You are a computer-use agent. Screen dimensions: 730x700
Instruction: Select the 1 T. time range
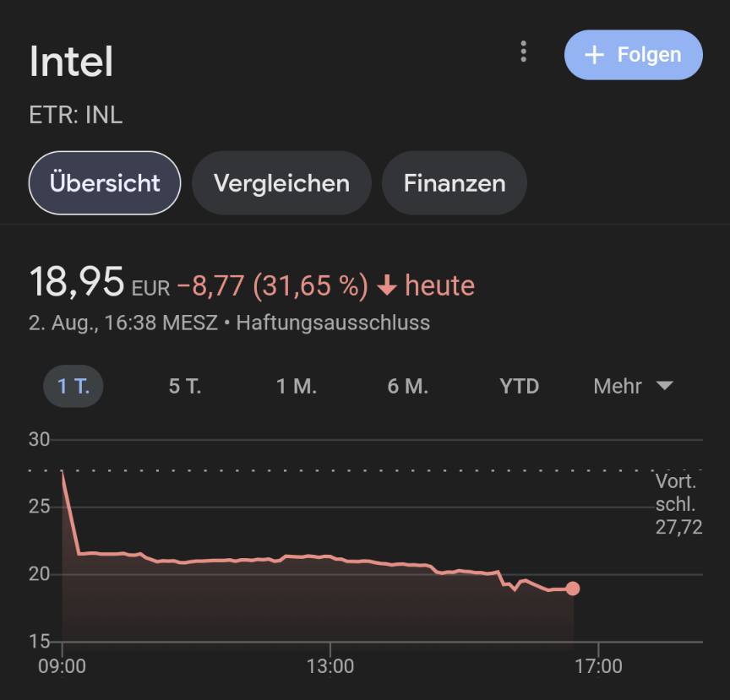tap(73, 386)
